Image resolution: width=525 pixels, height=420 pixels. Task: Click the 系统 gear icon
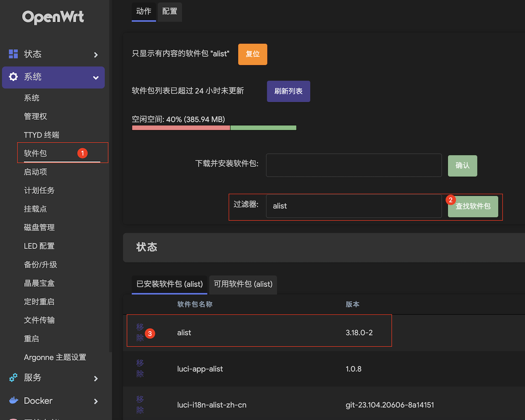tap(14, 77)
